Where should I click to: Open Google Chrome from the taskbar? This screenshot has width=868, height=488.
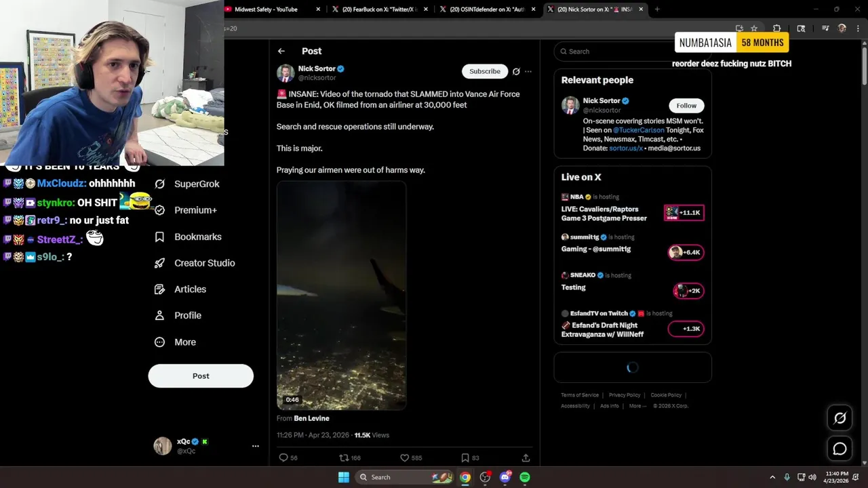[465, 477]
